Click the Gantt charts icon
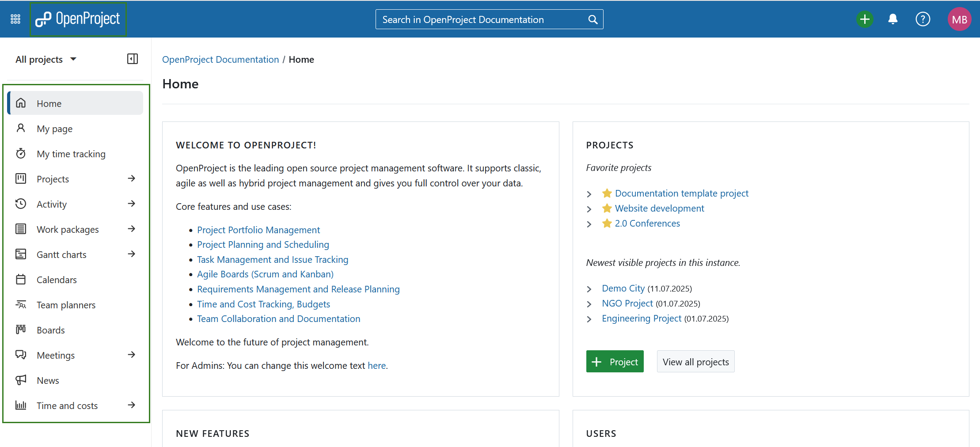 click(21, 254)
